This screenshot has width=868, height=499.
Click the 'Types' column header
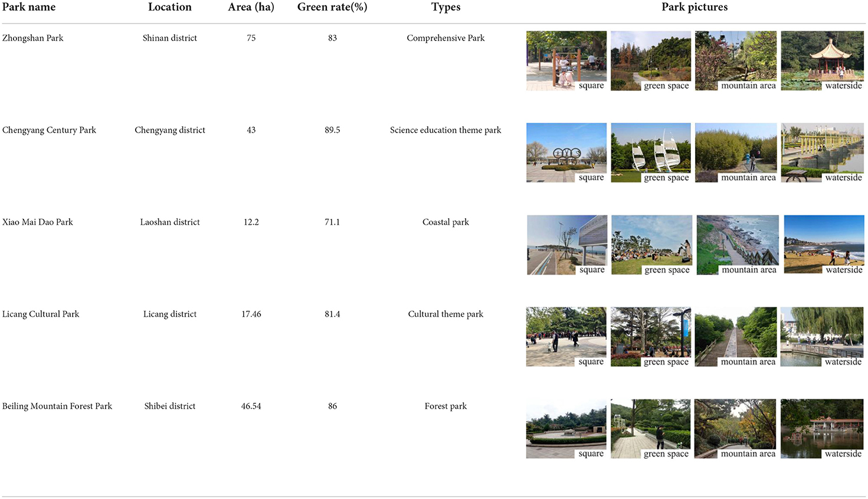pos(446,7)
